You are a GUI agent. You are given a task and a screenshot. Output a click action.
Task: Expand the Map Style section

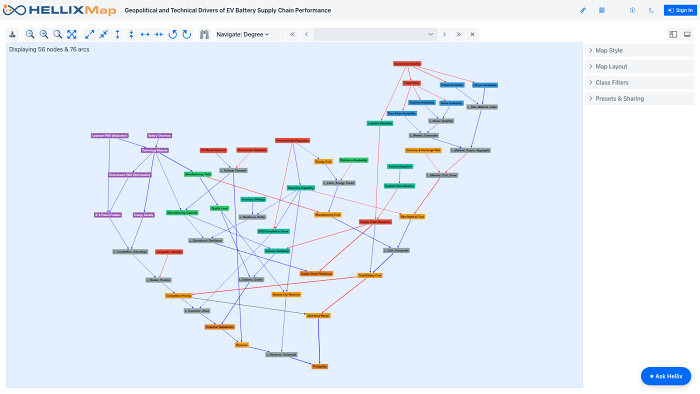[639, 50]
